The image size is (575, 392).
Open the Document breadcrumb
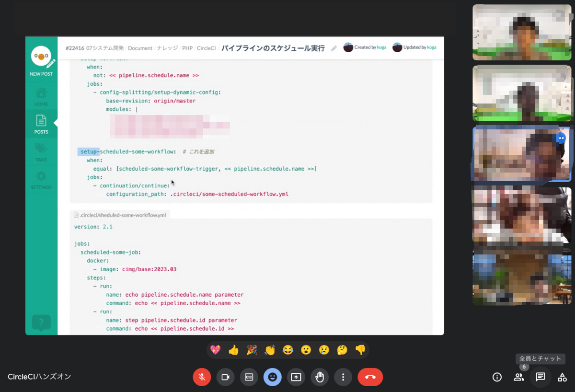[140, 48]
